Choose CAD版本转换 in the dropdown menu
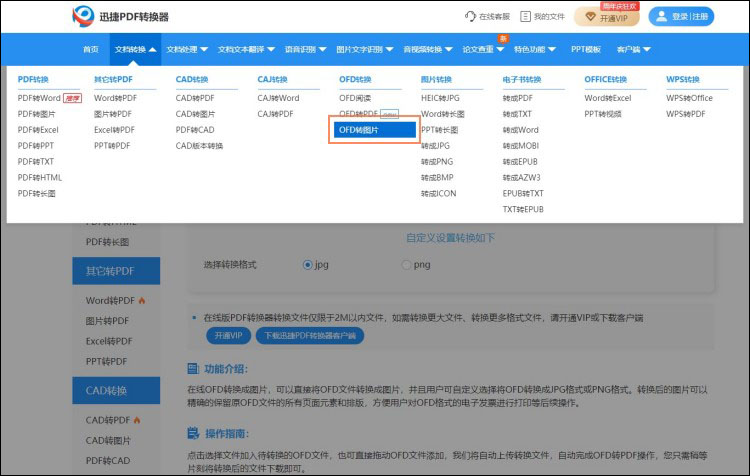750x476 pixels. pos(199,145)
